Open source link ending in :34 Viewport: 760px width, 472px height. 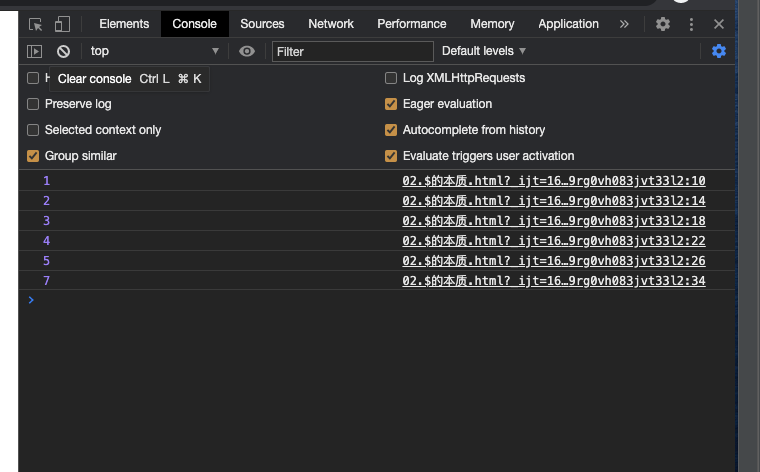tap(554, 281)
